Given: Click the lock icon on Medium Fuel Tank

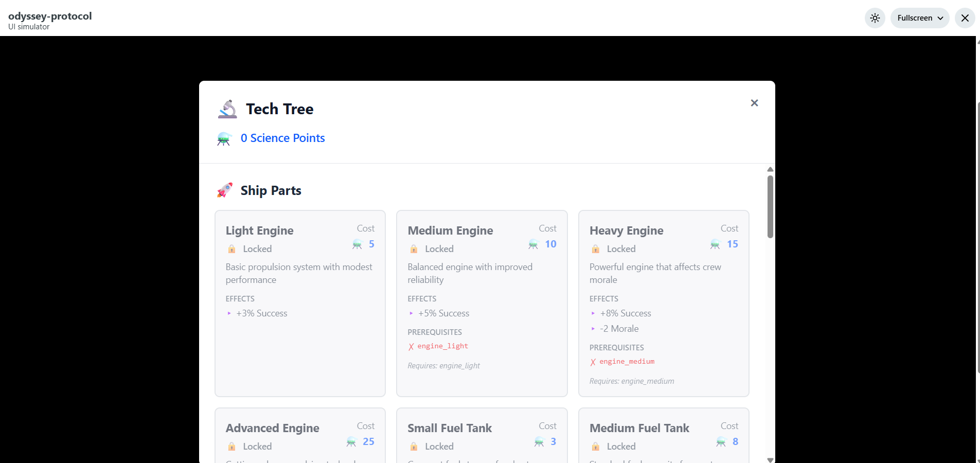Looking at the screenshot, I should click(x=596, y=447).
